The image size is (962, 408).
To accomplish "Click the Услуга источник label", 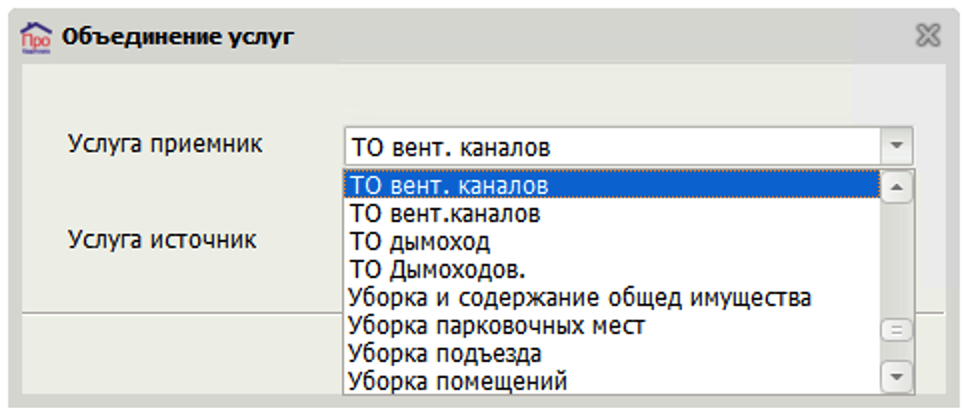I will [162, 239].
